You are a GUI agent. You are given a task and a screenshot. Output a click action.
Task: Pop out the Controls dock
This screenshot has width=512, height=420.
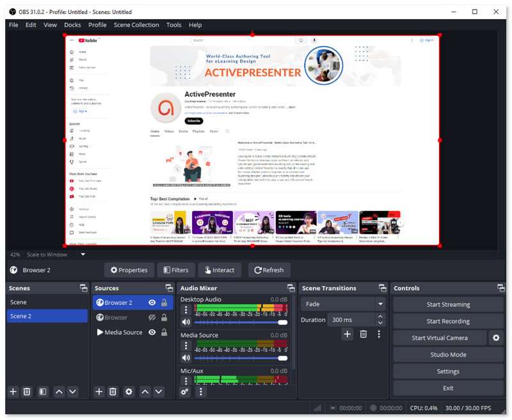coord(501,288)
